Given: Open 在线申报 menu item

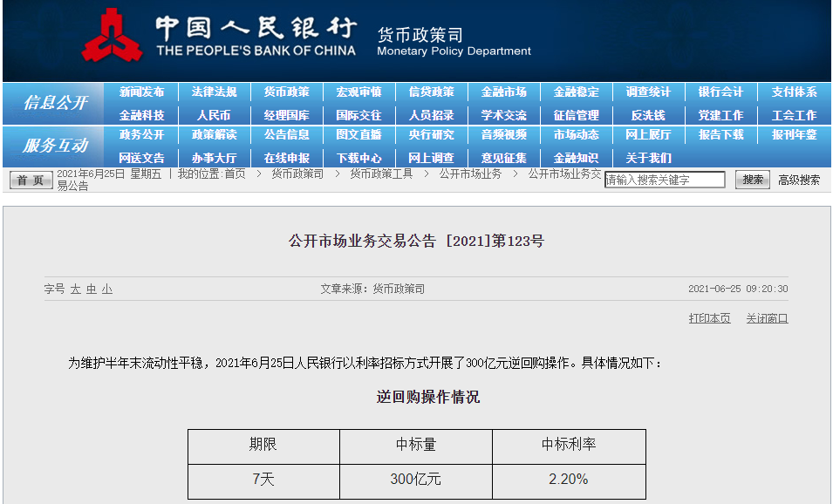Looking at the screenshot, I should [x=286, y=159].
